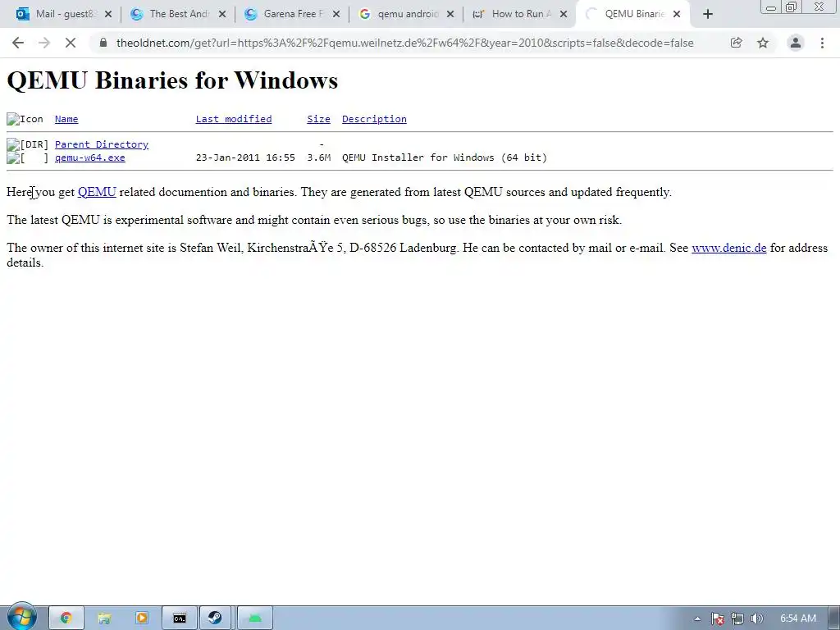The width and height of the screenshot is (840, 630).
Task: Close the Mail - guest tab
Action: click(108, 15)
